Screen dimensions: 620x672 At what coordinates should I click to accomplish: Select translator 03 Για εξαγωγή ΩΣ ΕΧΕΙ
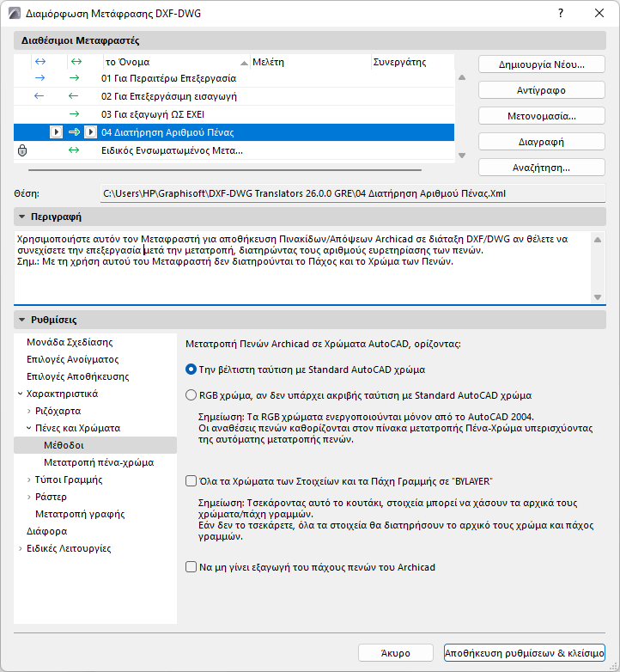tap(234, 114)
